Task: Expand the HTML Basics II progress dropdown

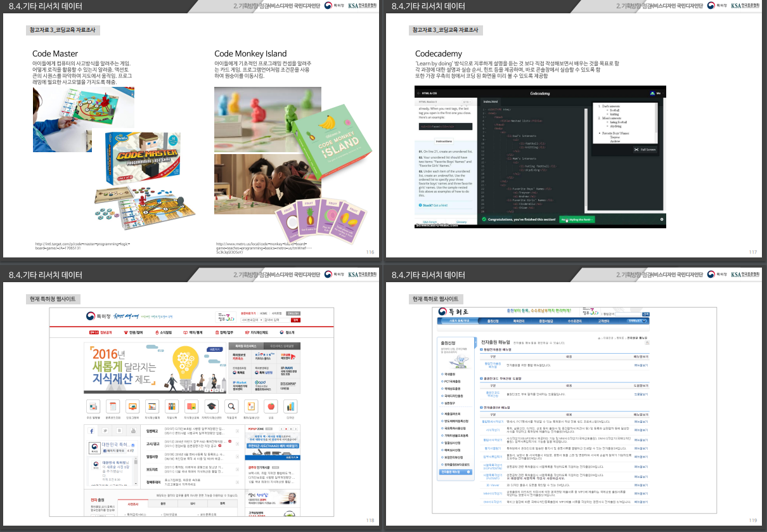Action: [x=465, y=101]
